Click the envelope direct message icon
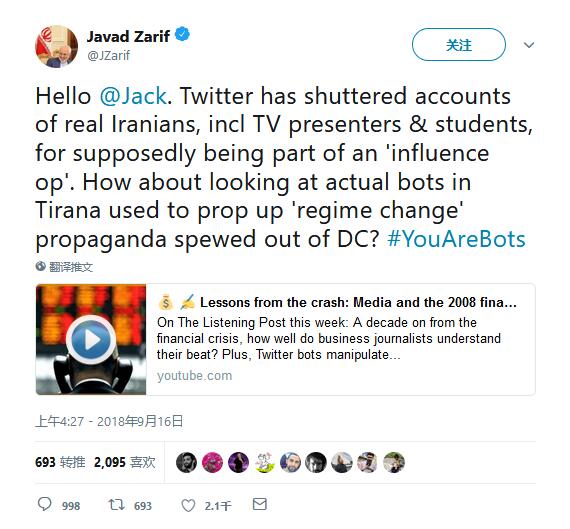Screen dimensions: 570x529 pos(260,504)
